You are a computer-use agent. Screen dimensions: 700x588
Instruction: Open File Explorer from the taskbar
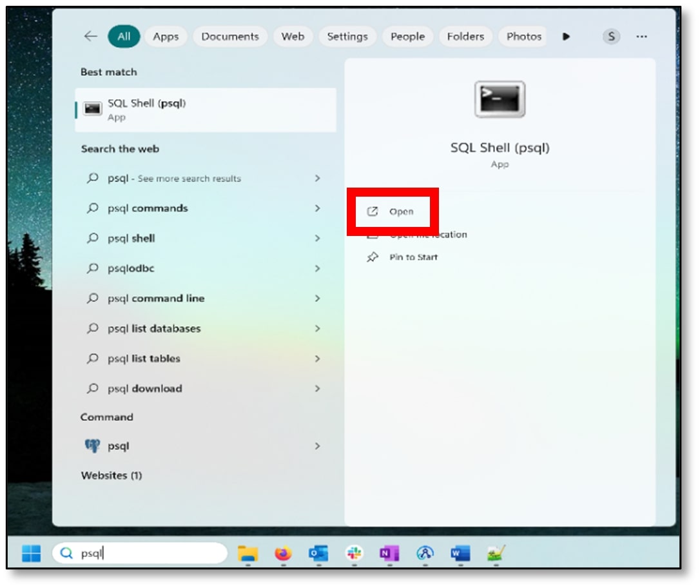click(248, 554)
